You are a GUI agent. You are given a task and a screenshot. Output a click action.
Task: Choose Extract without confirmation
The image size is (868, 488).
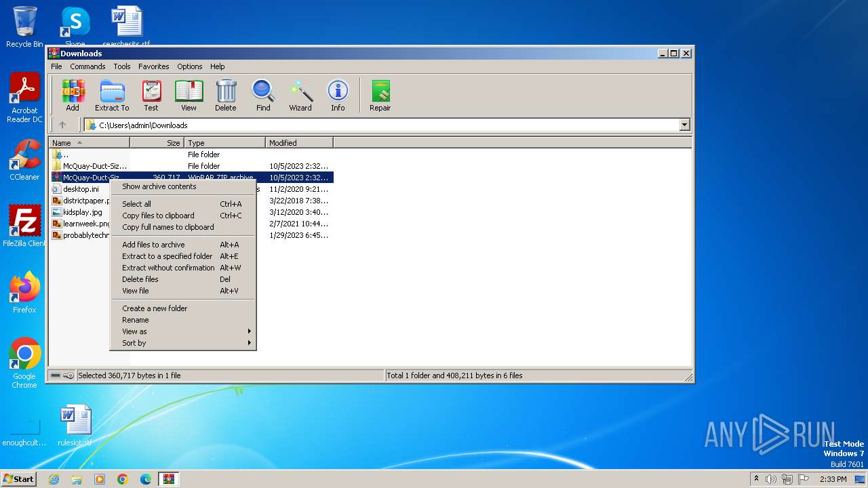183,268
